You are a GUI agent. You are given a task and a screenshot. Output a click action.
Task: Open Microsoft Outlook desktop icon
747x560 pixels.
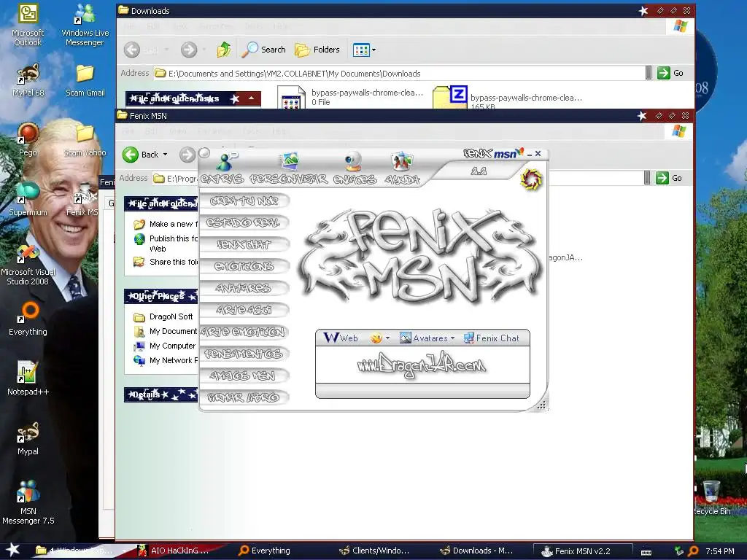point(28,26)
